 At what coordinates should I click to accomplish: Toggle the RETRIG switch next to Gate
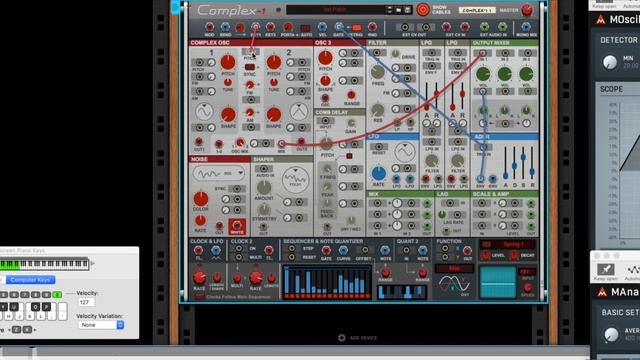pyautogui.click(x=356, y=27)
